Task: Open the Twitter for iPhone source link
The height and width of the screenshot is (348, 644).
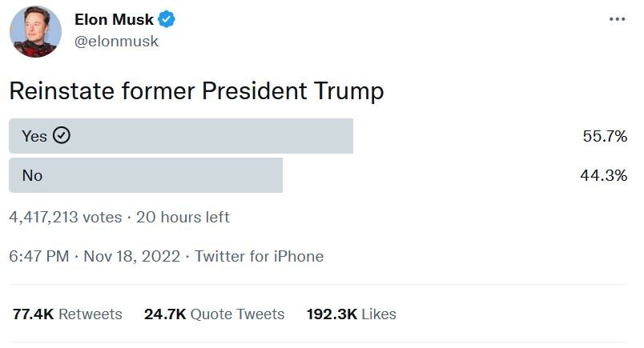Action: (259, 257)
